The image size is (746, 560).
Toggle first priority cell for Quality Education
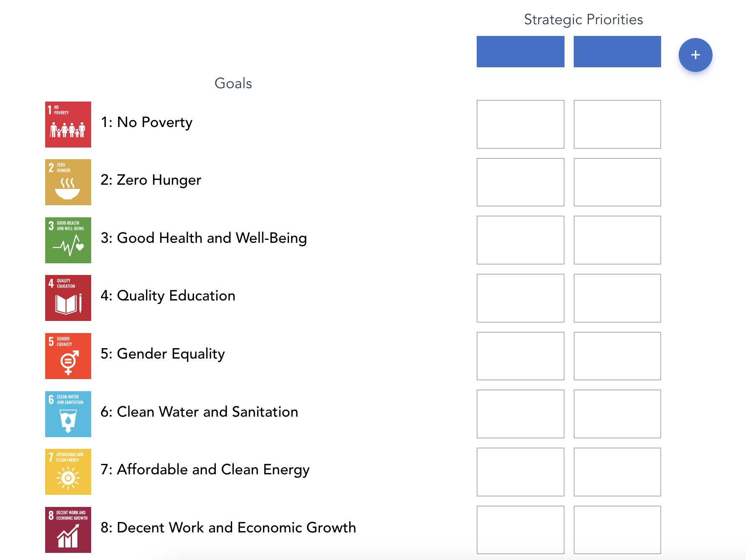point(520,298)
